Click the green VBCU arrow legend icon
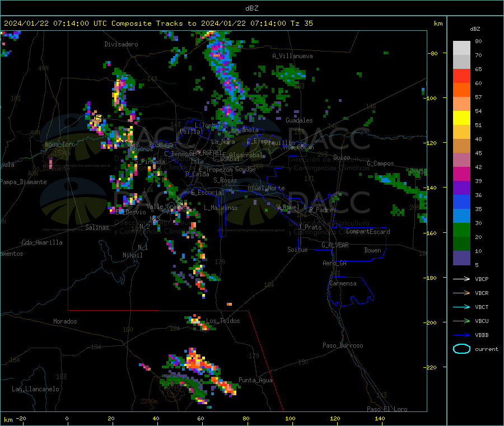504x426 pixels. (x=461, y=321)
